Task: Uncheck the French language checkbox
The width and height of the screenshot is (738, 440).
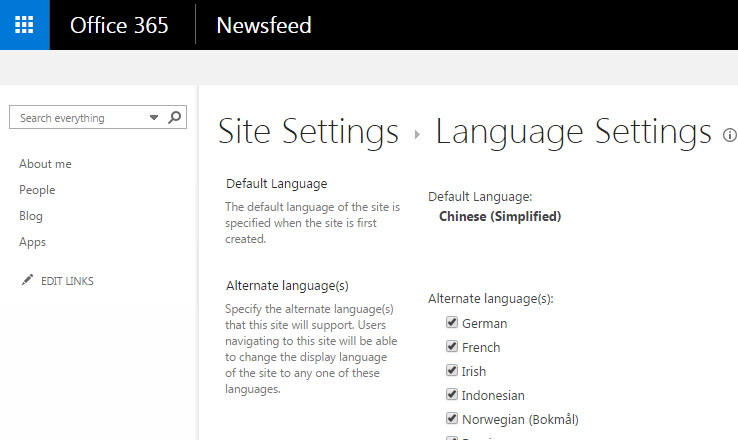Action: coord(452,346)
